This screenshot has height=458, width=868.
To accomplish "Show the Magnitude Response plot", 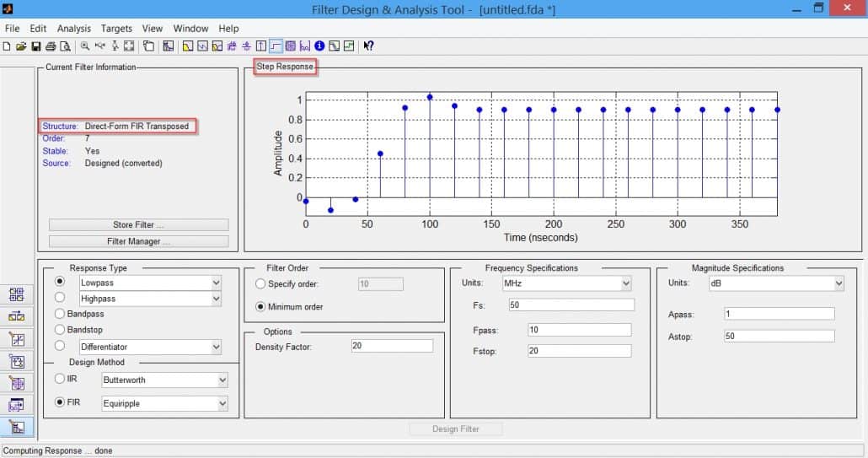I will (188, 46).
